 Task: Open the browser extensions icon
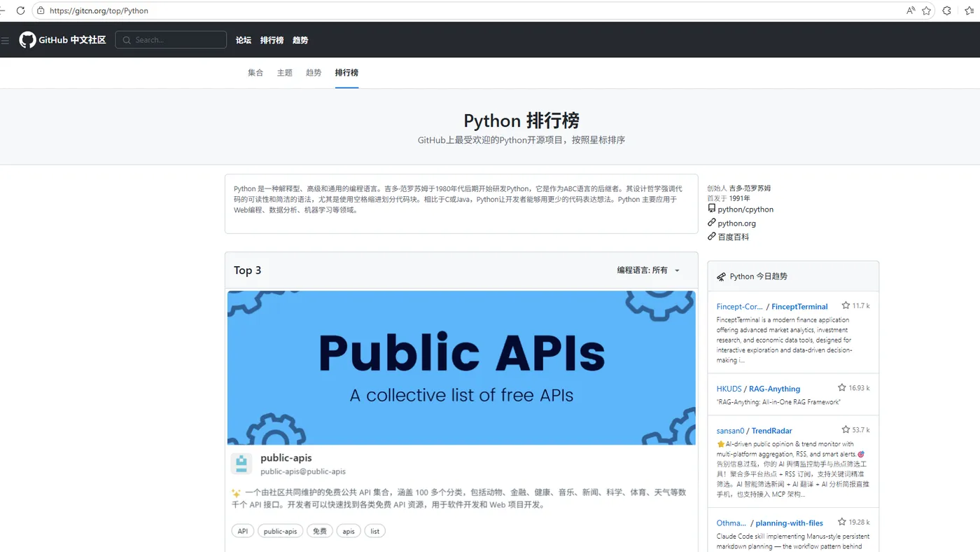tap(947, 11)
